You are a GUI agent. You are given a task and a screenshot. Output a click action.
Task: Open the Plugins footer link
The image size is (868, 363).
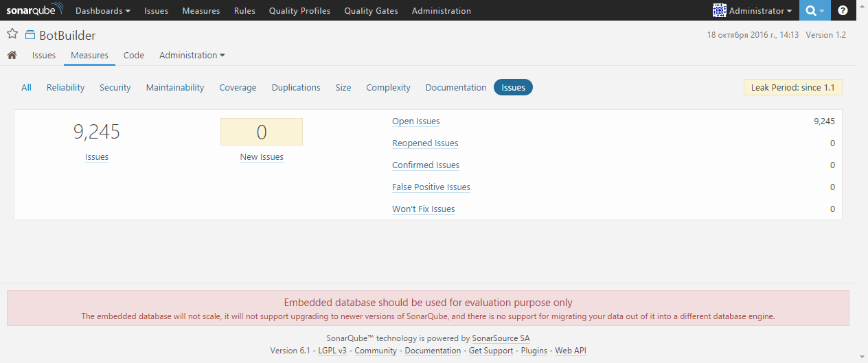pos(534,351)
